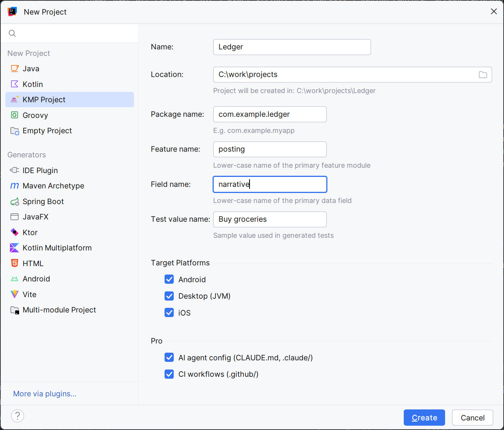The image size is (504, 430).
Task: Open the Kotlin Multiplatform generator entry
Action: tap(70, 248)
